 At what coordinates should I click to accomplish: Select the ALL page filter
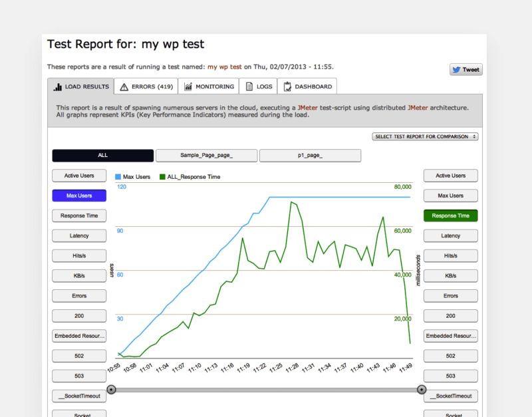click(x=103, y=156)
